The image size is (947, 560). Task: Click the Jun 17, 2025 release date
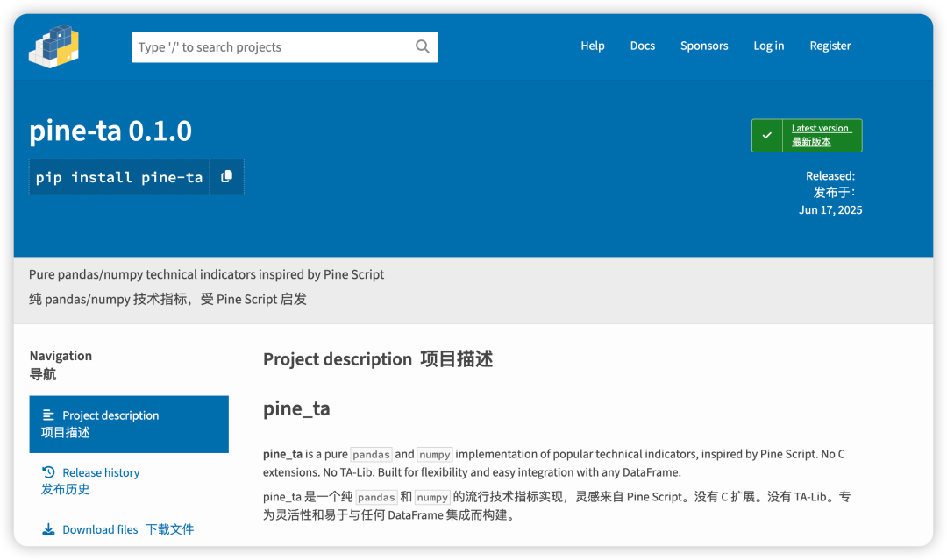point(830,210)
